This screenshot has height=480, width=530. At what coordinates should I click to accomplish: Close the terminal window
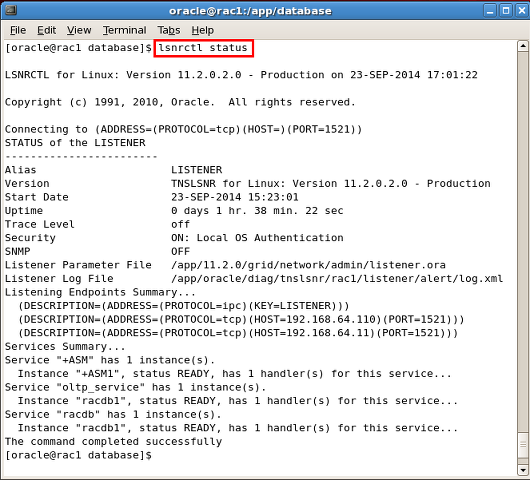tap(522, 11)
